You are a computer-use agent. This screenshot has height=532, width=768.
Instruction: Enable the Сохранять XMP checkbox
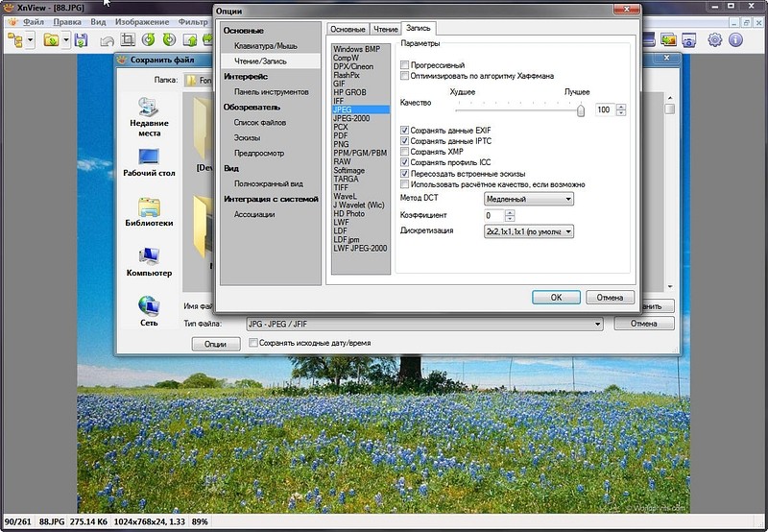point(404,152)
